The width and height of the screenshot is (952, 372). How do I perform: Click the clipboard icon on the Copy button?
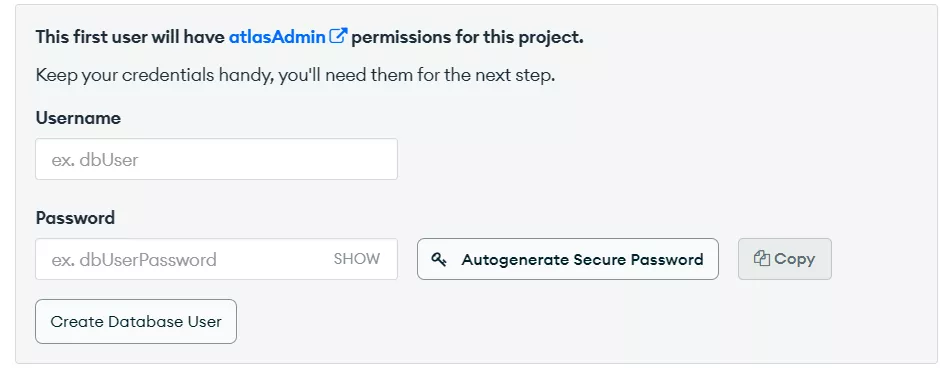tap(761, 259)
